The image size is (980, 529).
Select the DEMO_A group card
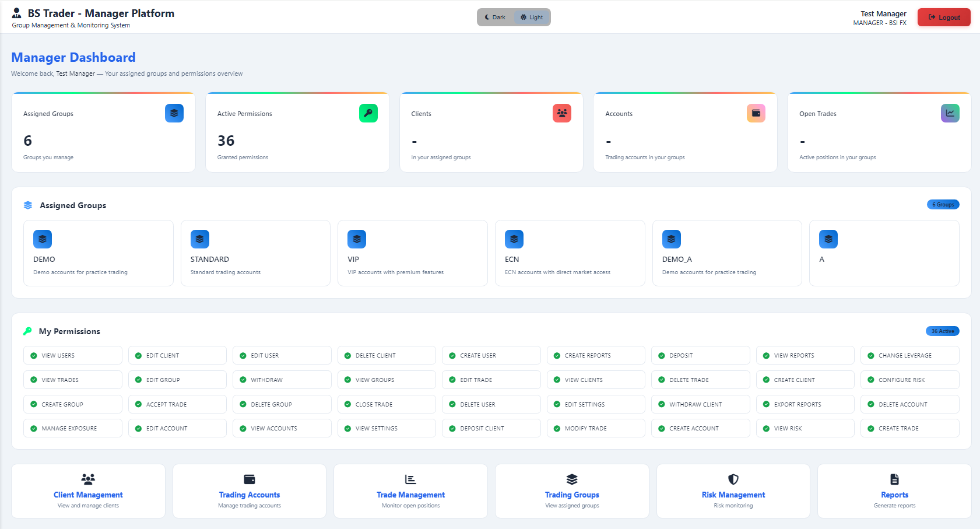coord(727,253)
